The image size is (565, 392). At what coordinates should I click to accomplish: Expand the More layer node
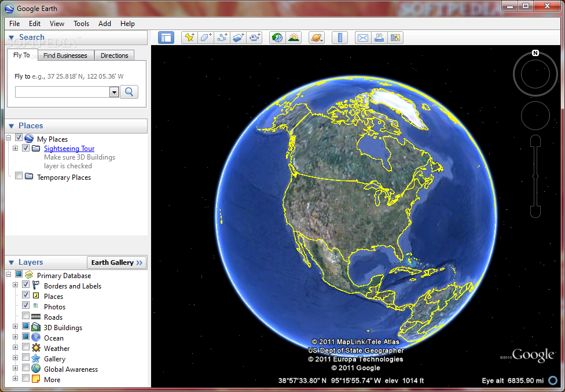tap(15, 378)
